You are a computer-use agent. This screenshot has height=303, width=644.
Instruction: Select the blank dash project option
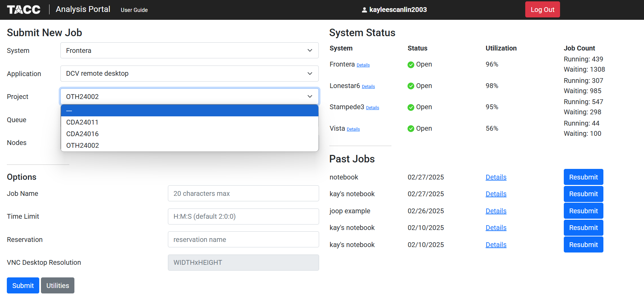[189, 111]
